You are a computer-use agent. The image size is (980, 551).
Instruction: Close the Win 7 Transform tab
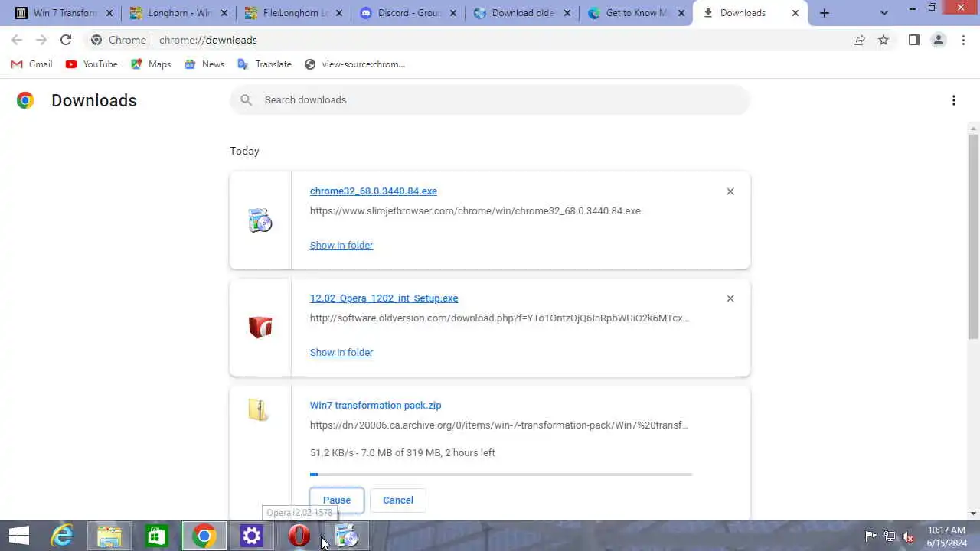coord(109,13)
